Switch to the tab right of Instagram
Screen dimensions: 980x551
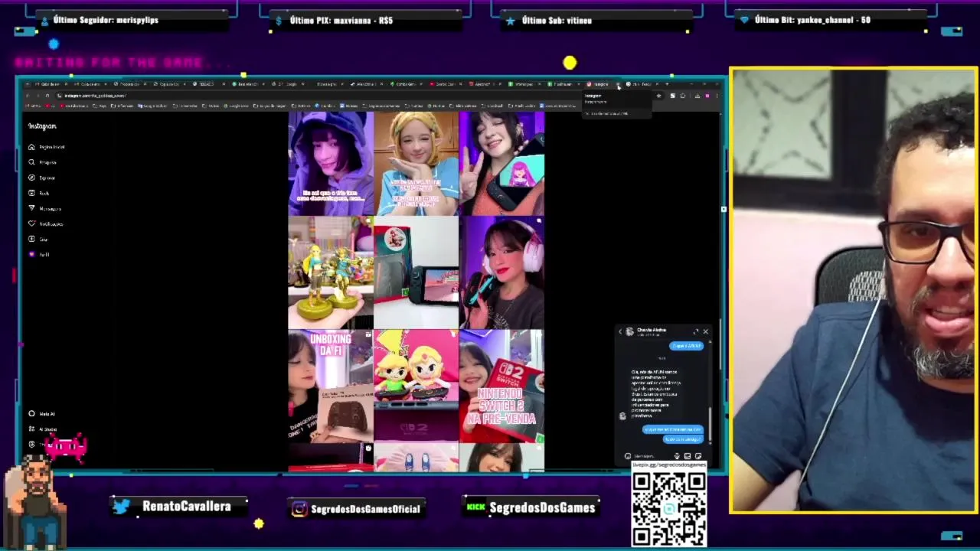click(x=642, y=84)
